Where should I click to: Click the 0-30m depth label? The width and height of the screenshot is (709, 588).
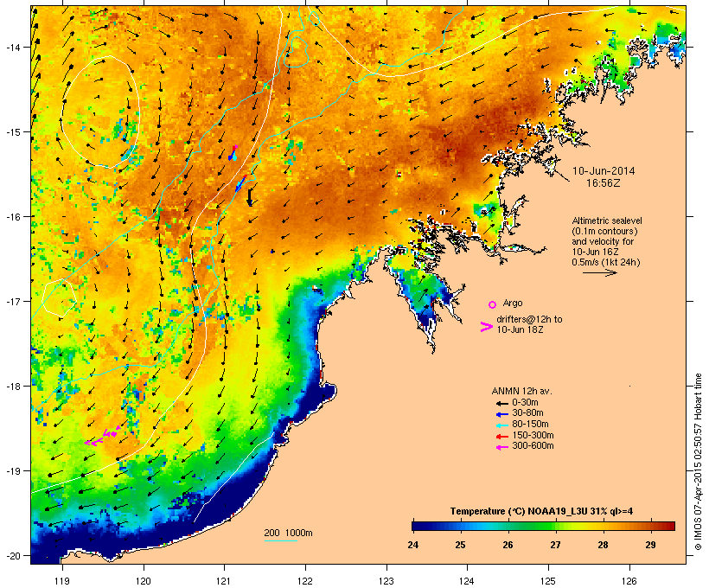(x=525, y=403)
